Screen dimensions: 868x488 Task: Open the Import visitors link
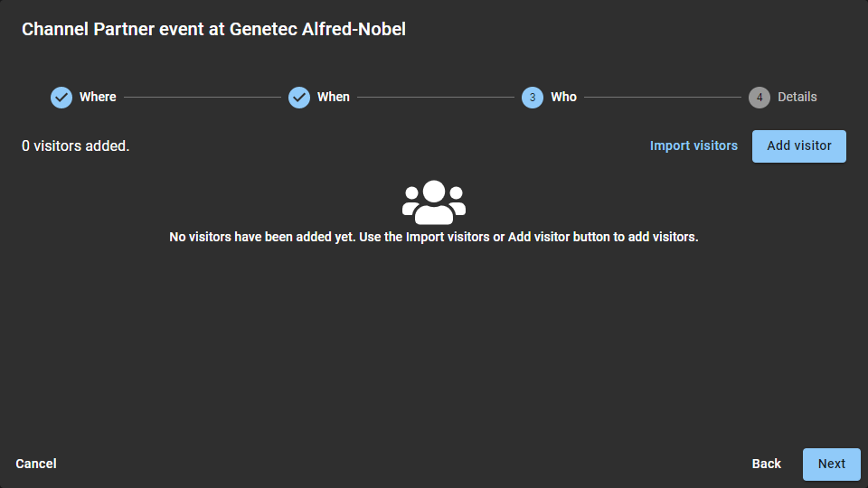[x=693, y=145]
